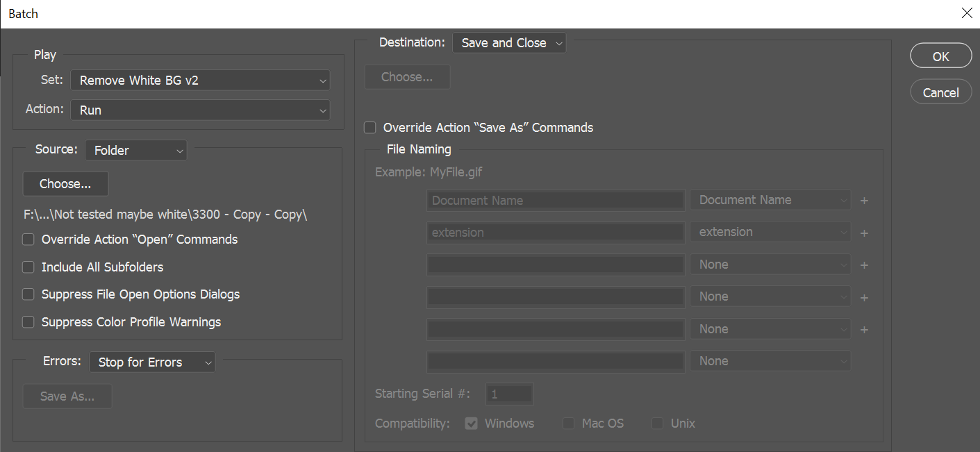This screenshot has width=980, height=452.
Task: Enable Override Action "Open" Commands
Action: (28, 239)
